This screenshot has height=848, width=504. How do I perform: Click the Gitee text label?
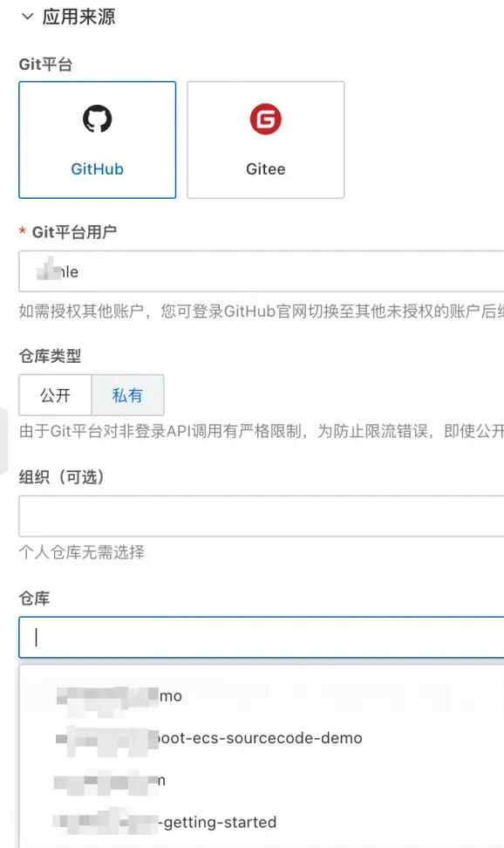pos(266,169)
